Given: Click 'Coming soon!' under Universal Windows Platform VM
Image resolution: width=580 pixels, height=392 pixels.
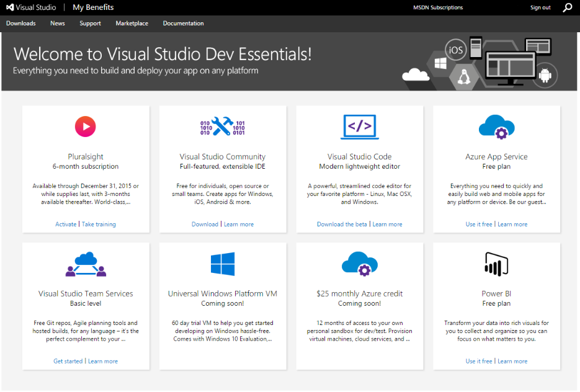Looking at the screenshot, I should click(x=222, y=303).
